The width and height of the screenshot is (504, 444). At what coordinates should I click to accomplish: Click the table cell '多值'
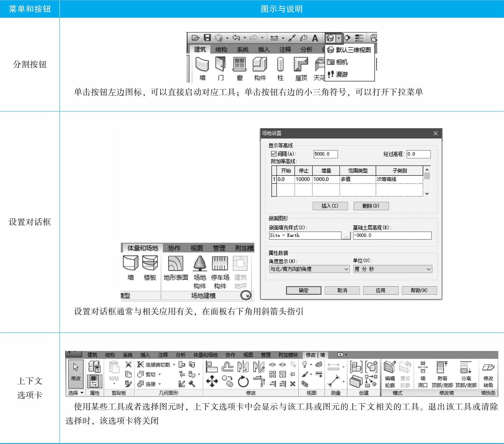(x=358, y=179)
